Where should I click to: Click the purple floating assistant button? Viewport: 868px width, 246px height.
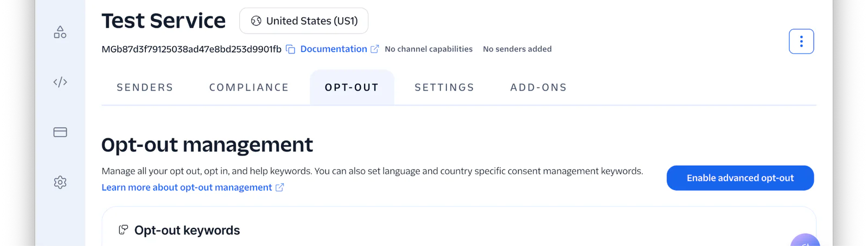coord(805,241)
